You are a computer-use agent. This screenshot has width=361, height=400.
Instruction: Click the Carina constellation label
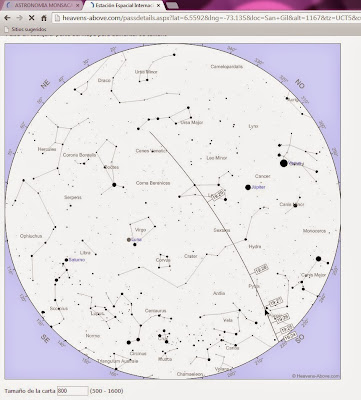point(232,348)
